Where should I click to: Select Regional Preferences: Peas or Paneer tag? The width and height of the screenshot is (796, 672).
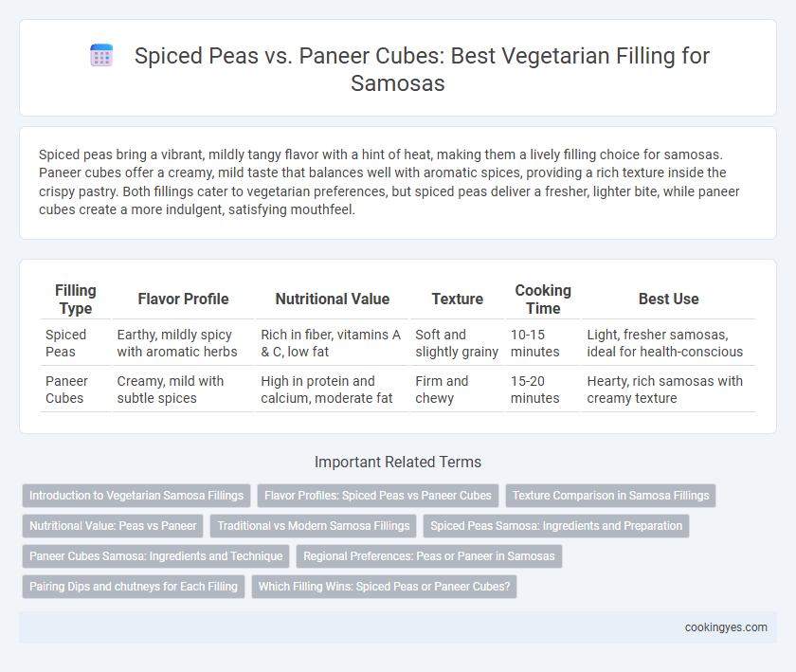(x=429, y=556)
